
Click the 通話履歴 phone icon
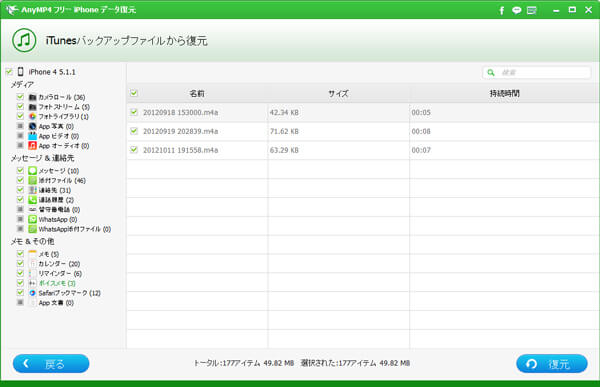[33, 200]
